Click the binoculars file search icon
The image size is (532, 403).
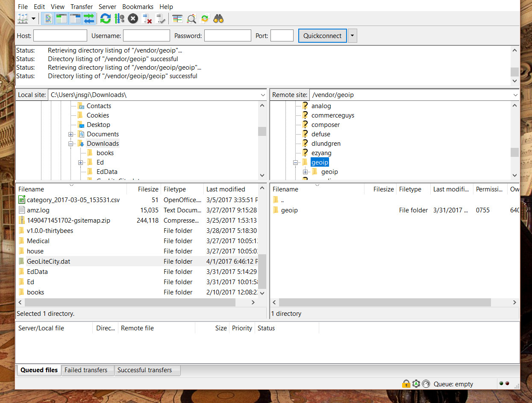(x=218, y=19)
